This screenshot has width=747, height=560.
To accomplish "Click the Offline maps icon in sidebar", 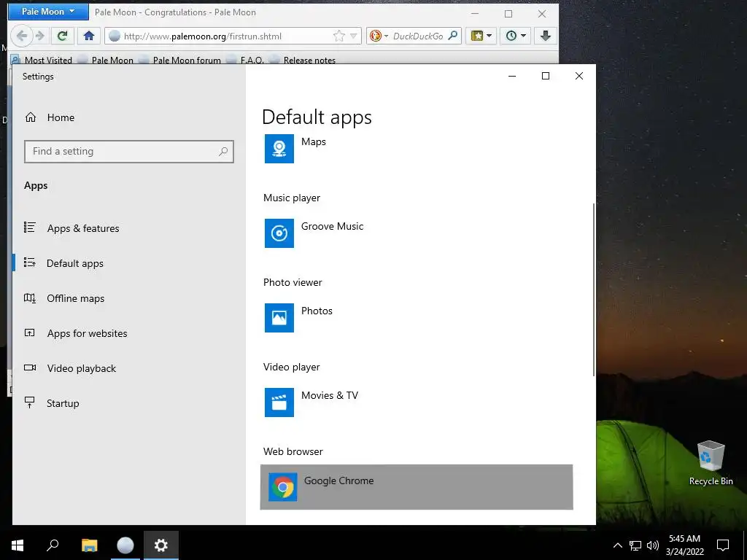I will coord(29,298).
